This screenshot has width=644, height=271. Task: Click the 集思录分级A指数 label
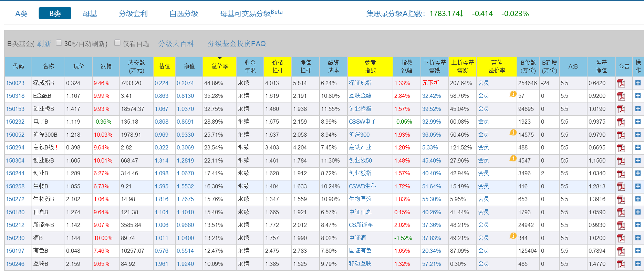click(x=396, y=13)
